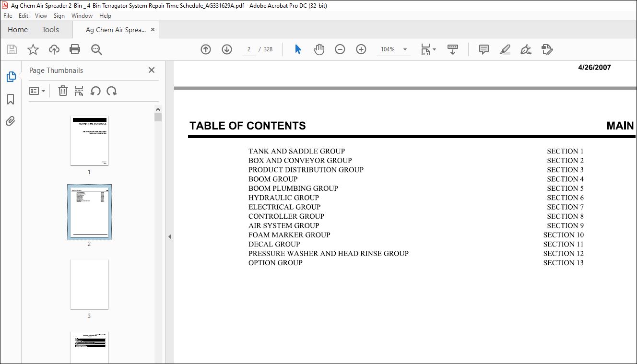The image size is (637, 364).
Task: Zoom in with plus icon
Action: (x=361, y=49)
